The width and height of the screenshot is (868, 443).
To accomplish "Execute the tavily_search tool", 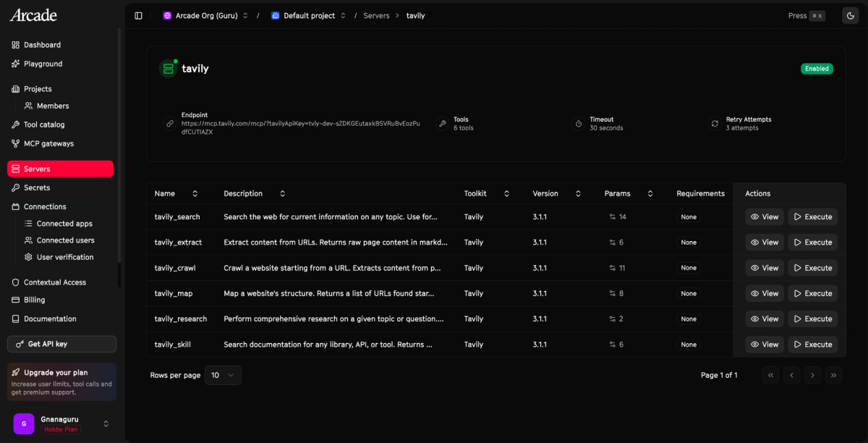I will click(x=813, y=216).
